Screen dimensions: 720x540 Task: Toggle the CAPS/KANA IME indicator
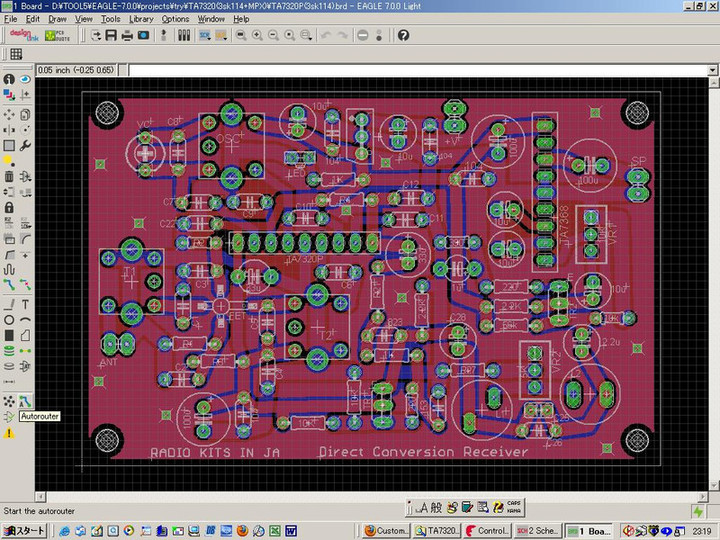click(514, 507)
